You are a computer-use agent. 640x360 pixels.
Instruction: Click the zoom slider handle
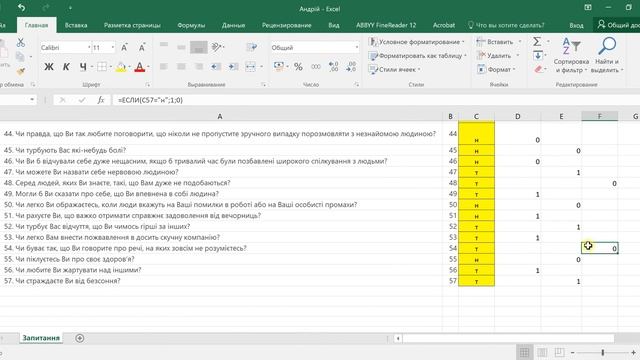602,352
